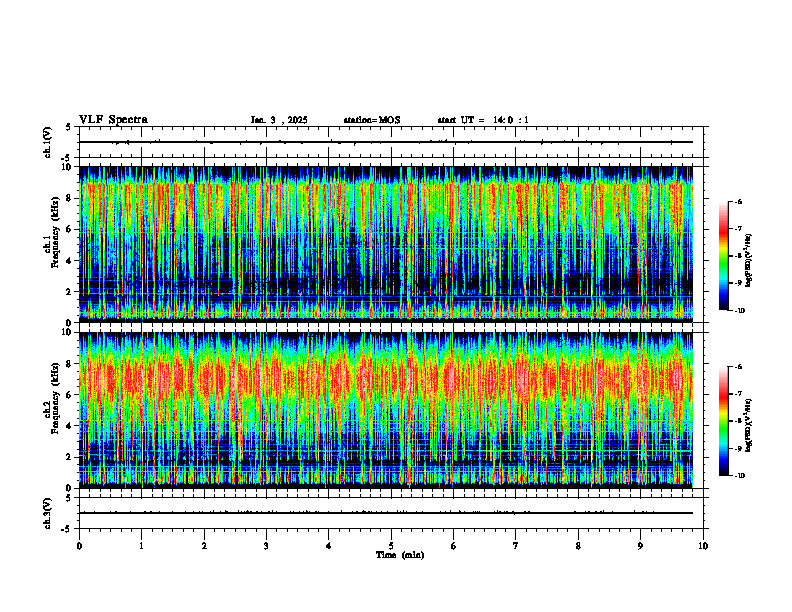Click the "Time (min)" axis label

click(400, 555)
